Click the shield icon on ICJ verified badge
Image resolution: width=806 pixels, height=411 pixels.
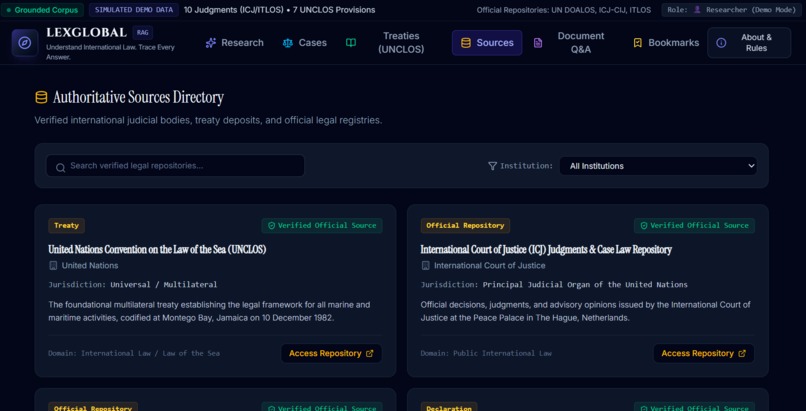[x=644, y=226]
